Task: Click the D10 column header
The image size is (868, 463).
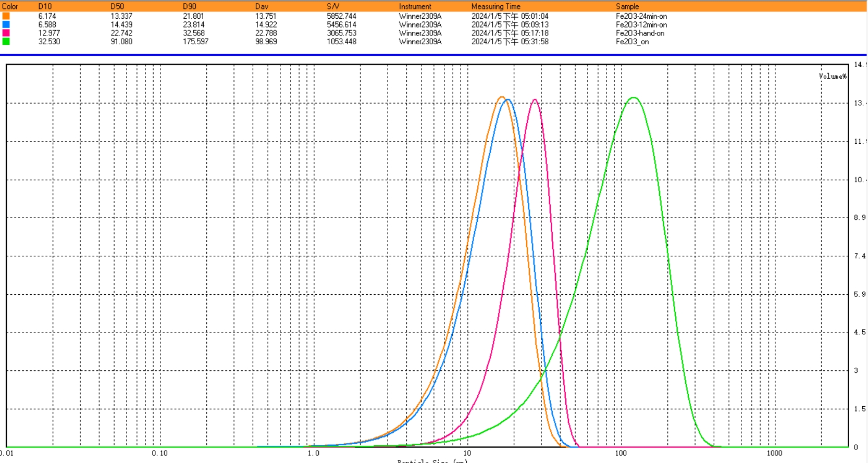Action: point(45,6)
